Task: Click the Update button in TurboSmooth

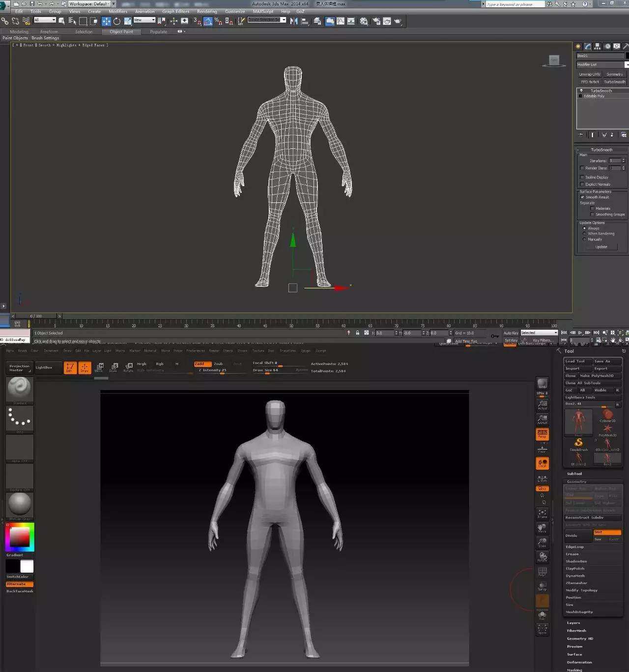Action: (x=601, y=247)
